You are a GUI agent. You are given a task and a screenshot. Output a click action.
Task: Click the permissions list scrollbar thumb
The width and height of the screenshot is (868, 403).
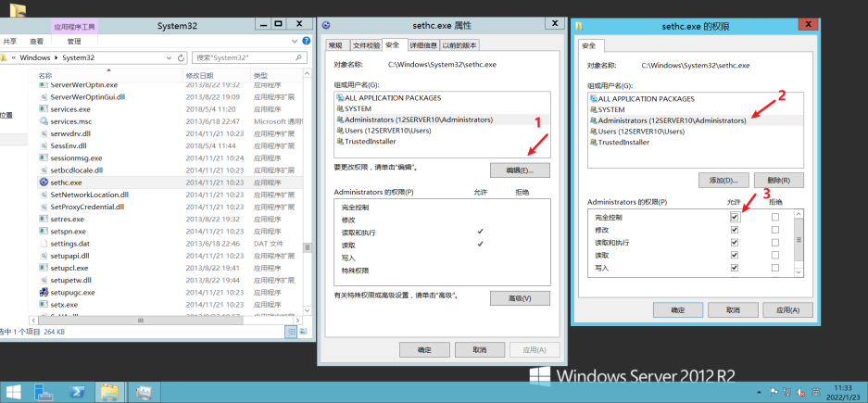point(799,240)
